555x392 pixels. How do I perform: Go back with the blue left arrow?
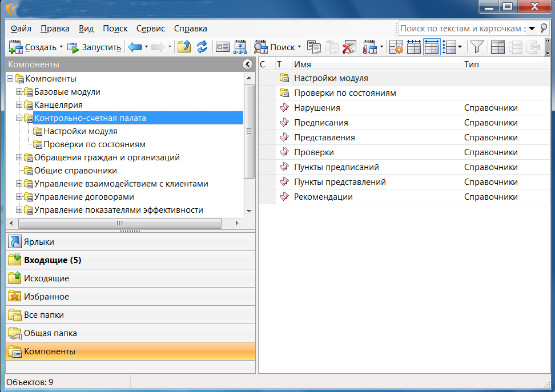pyautogui.click(x=135, y=47)
